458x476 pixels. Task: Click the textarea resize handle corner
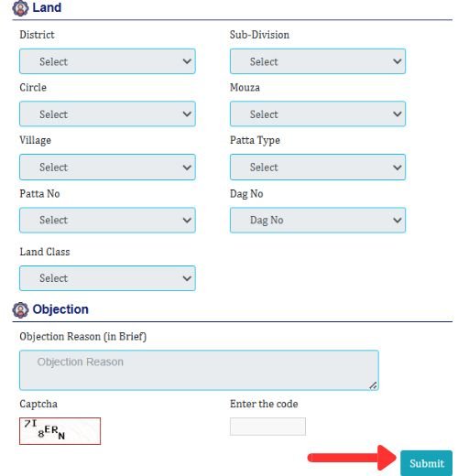point(373,385)
